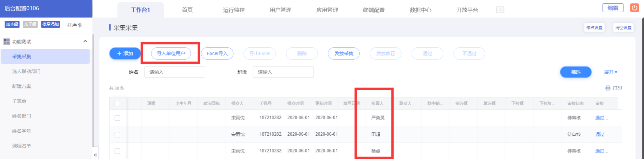
Task: Click the 发放修正 button
Action: (386, 53)
